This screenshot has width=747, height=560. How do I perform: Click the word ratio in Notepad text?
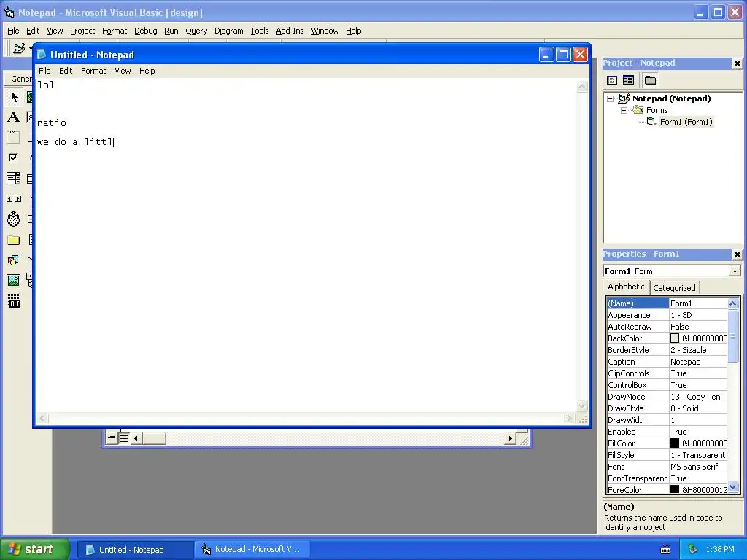point(52,122)
